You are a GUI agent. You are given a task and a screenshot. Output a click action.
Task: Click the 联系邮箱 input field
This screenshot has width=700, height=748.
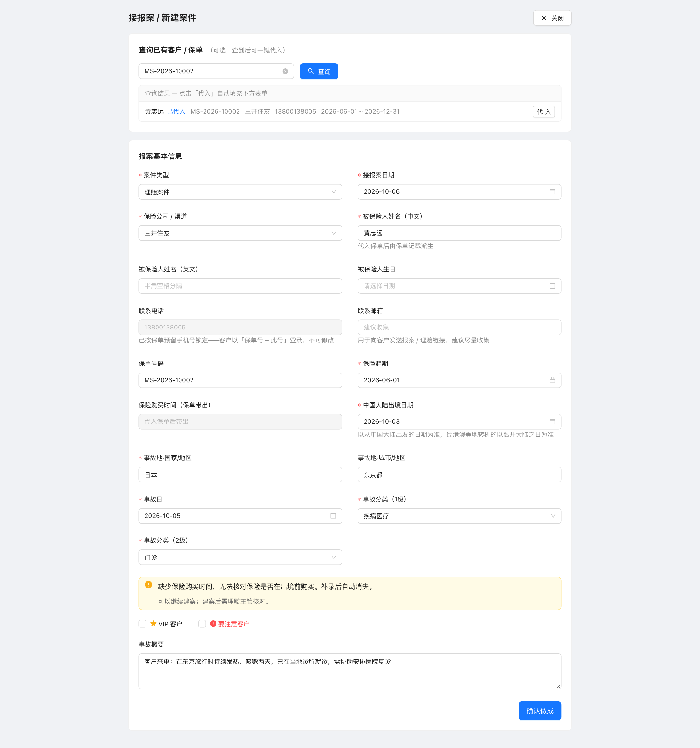click(459, 327)
